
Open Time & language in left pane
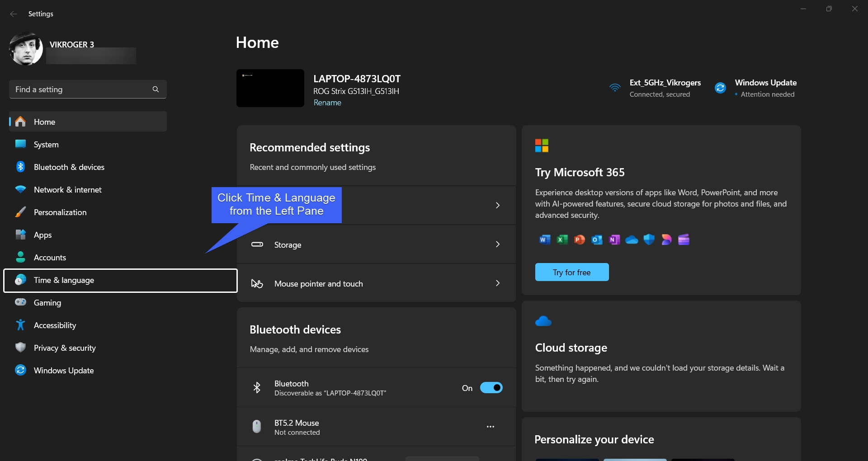pyautogui.click(x=64, y=280)
